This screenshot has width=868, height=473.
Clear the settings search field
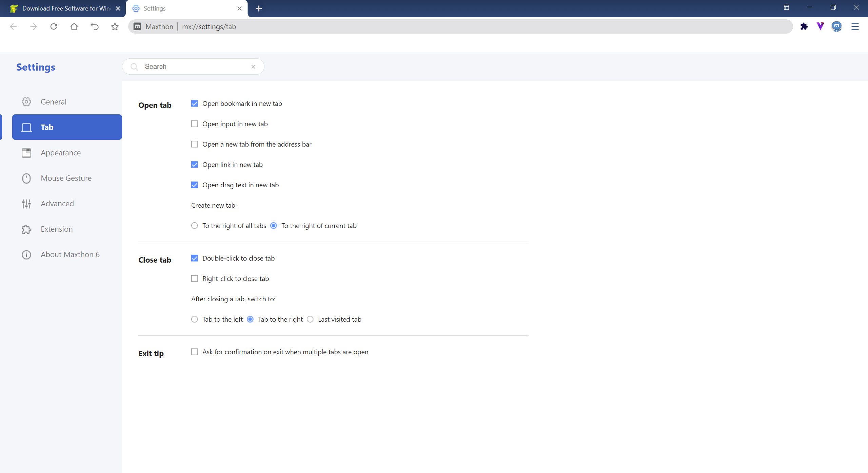(253, 67)
